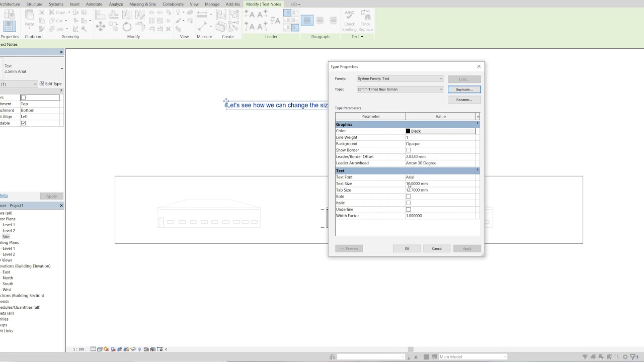Open the Collaborate ribbon tab
The width and height of the screenshot is (644, 362).
point(173,4)
